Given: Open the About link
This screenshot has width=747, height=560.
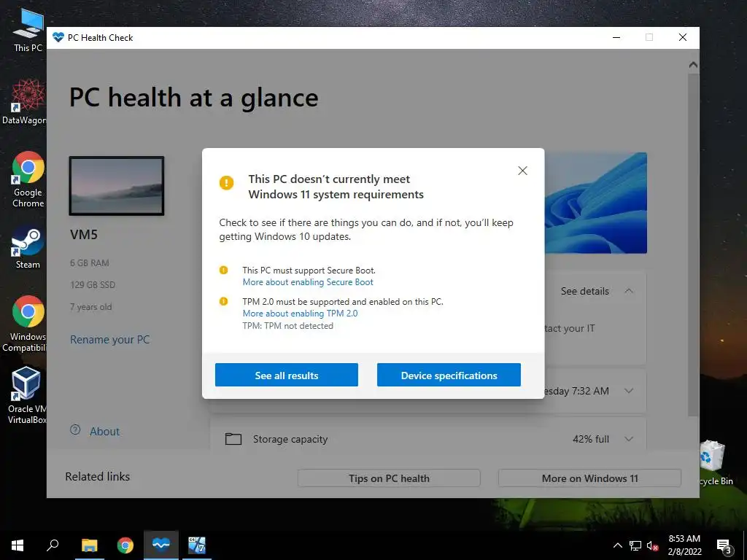Looking at the screenshot, I should tap(105, 432).
